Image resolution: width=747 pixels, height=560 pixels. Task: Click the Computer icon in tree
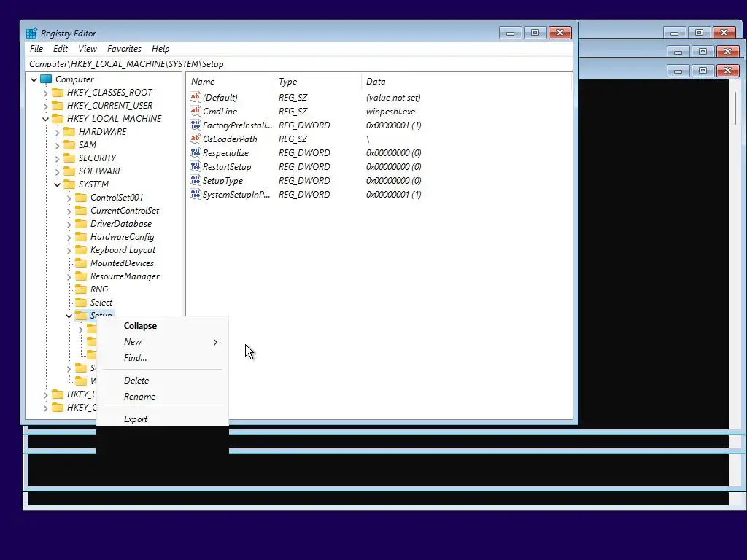click(46, 79)
